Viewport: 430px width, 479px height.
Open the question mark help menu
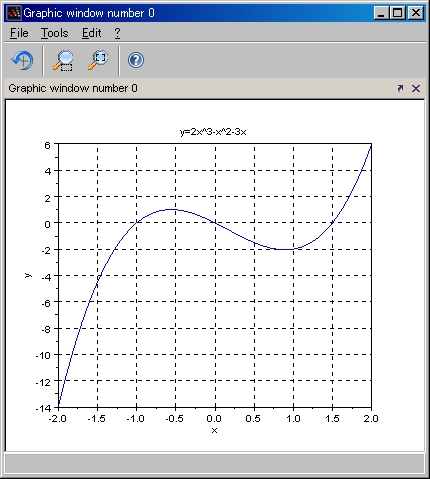coord(117,33)
